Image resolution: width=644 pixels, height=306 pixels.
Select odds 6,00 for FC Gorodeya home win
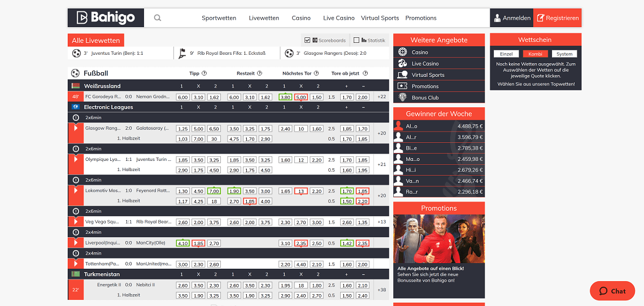click(x=183, y=97)
